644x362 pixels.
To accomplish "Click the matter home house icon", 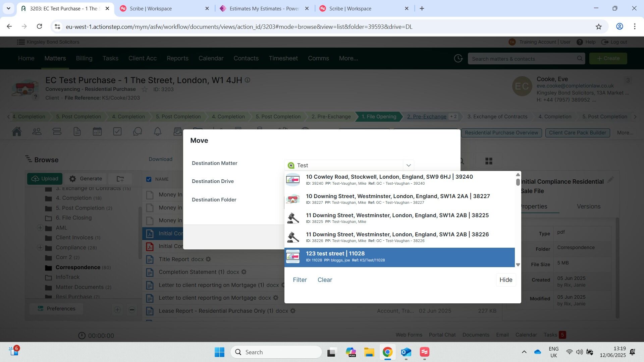I will tap(17, 131).
